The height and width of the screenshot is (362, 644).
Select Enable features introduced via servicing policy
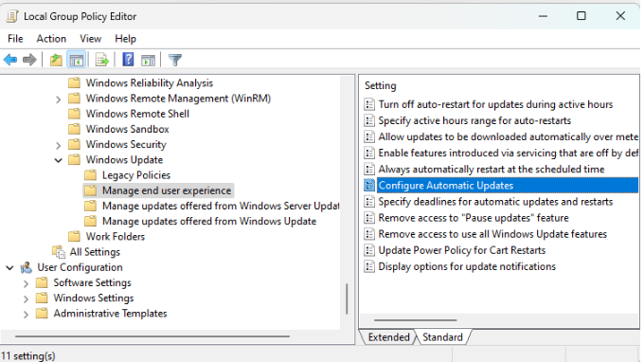pos(508,153)
